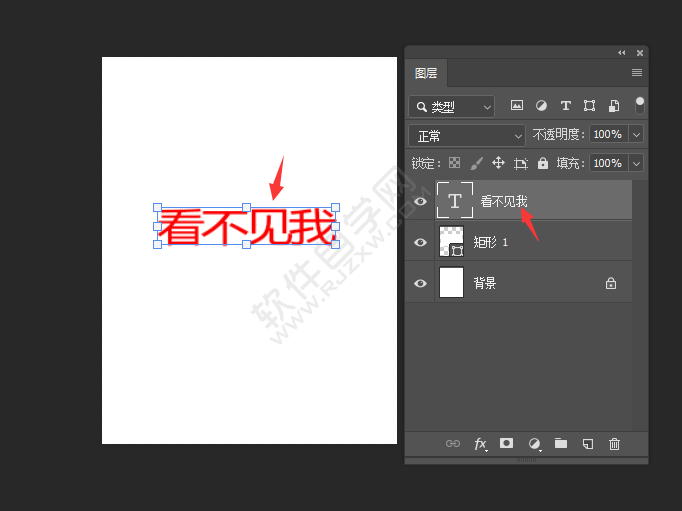The height and width of the screenshot is (511, 682).
Task: Filter layers by text type
Action: (x=565, y=105)
